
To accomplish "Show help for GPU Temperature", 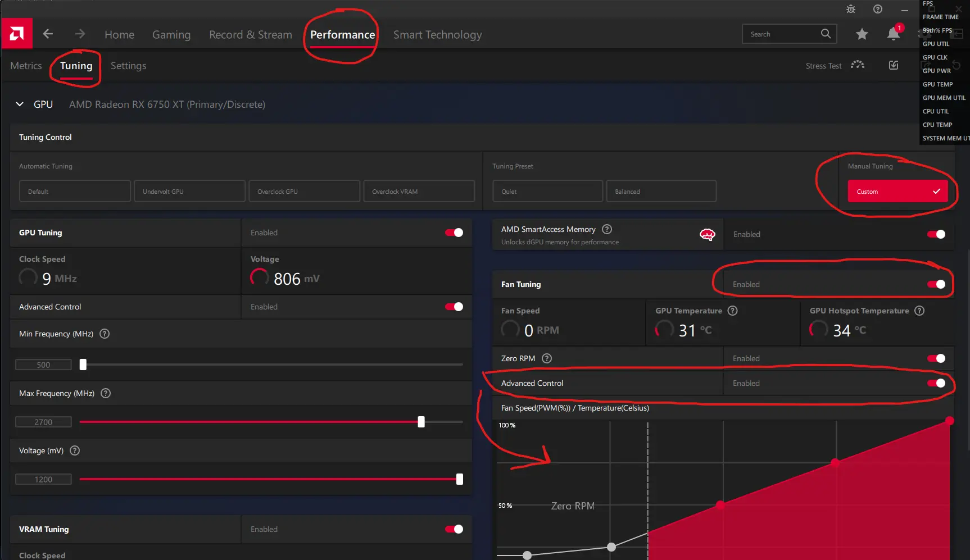I will 733,311.
